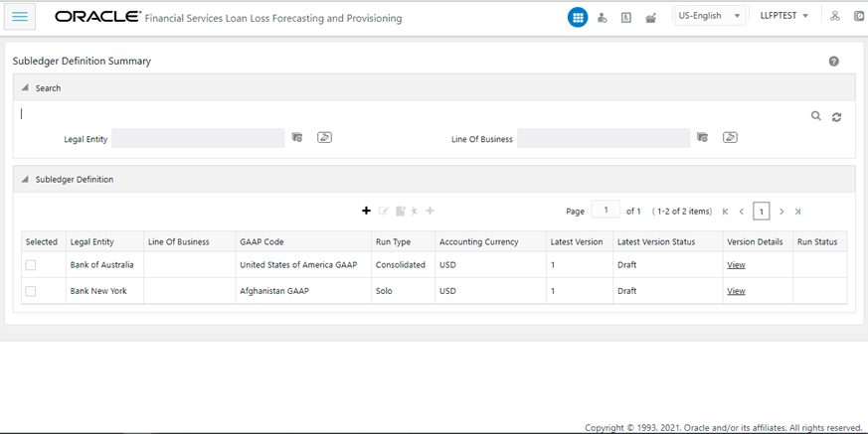Click the Selected column header
The height and width of the screenshot is (434, 868).
click(x=42, y=241)
